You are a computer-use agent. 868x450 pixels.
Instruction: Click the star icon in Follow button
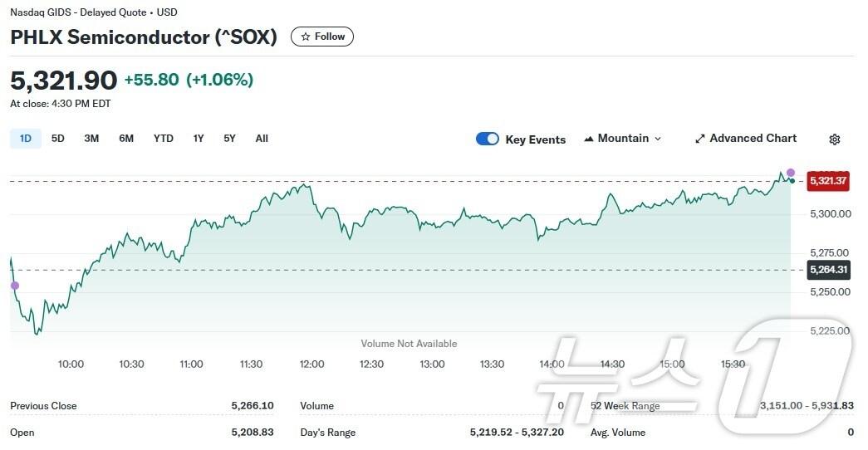(x=306, y=37)
